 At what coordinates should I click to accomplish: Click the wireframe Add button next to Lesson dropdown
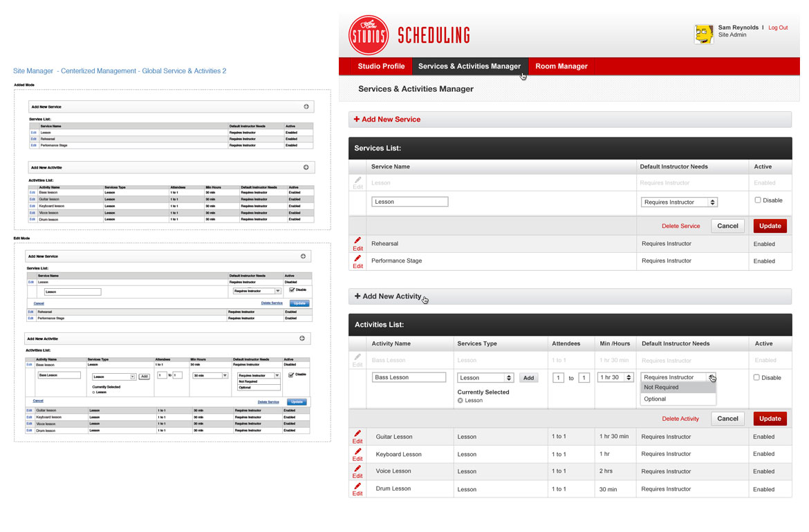click(x=145, y=377)
